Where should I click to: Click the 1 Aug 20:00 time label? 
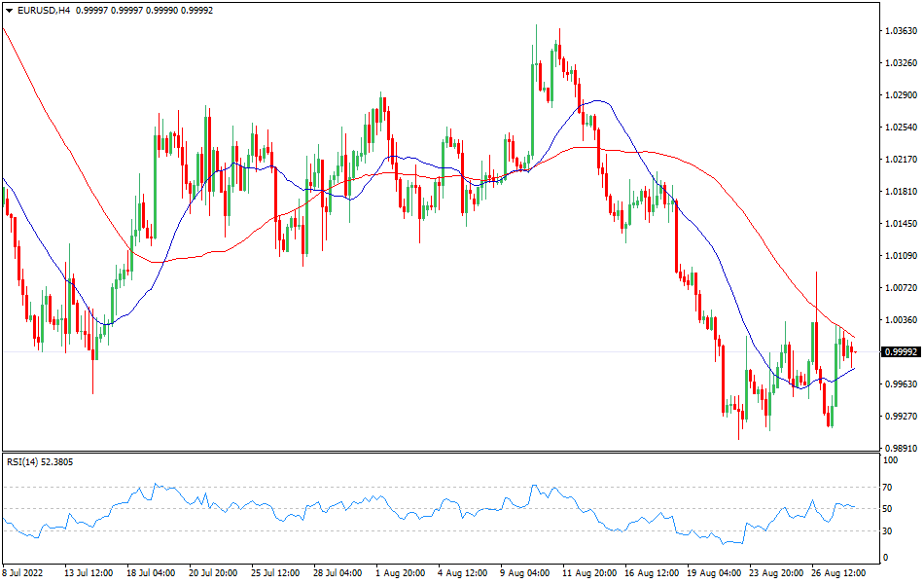click(x=399, y=574)
